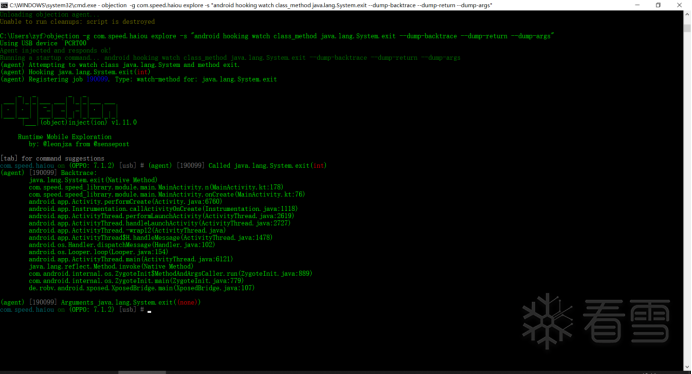Click 'ActivityThread.handleLaunchActivity' backtrace line
This screenshot has height=374, width=692.
[x=160, y=223]
